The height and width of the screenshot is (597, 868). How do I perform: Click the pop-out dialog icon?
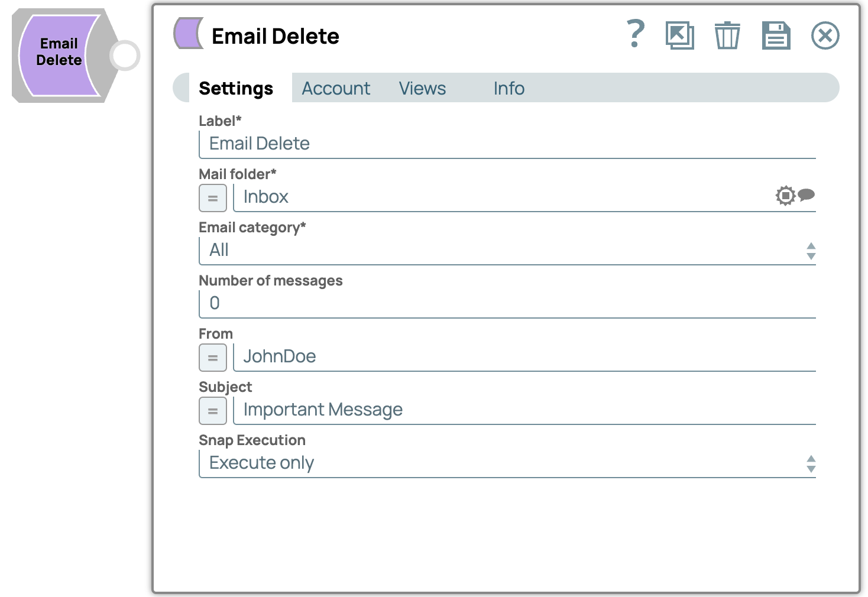679,35
